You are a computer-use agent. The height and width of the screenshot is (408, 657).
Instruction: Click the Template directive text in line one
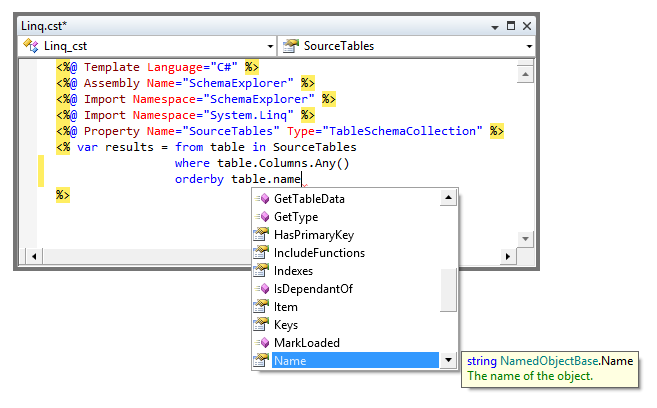[111, 67]
